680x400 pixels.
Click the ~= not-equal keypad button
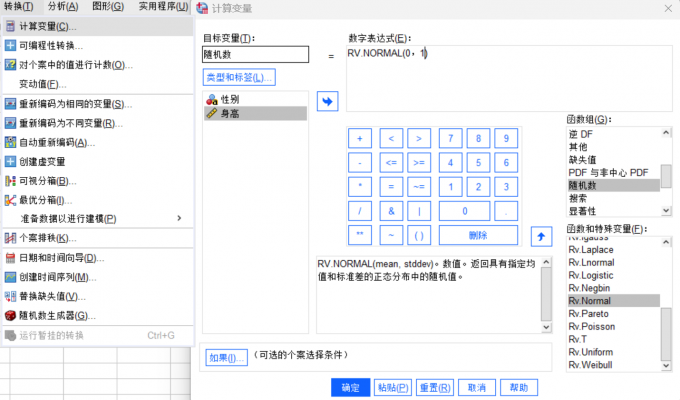418,187
